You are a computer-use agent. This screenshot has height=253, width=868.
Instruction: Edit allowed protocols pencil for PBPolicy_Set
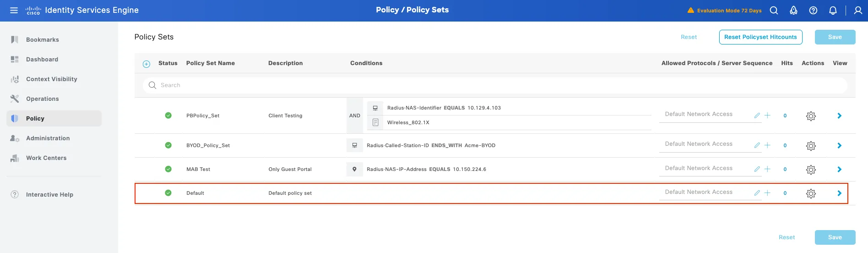(x=757, y=115)
